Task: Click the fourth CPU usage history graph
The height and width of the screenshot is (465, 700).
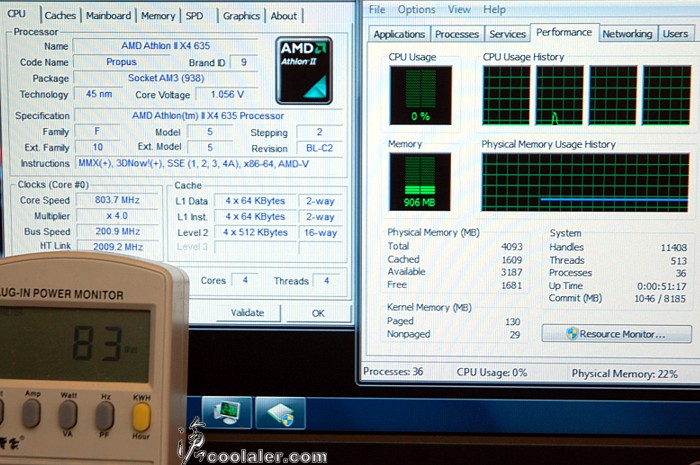Action: tap(667, 95)
